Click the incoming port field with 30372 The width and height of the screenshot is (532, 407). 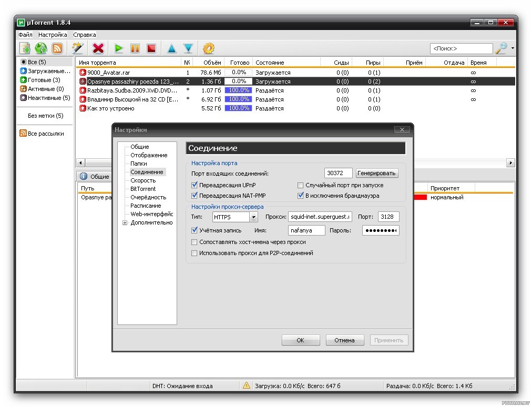(x=338, y=173)
